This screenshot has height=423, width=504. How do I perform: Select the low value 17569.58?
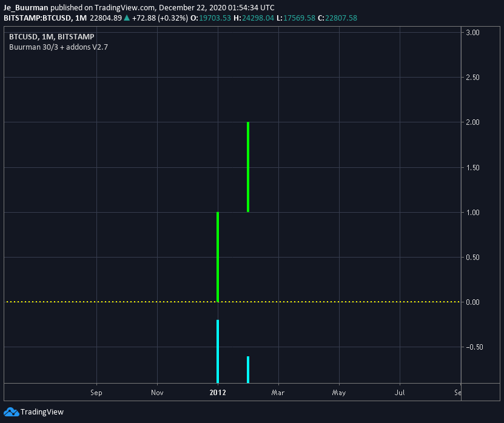coord(299,18)
